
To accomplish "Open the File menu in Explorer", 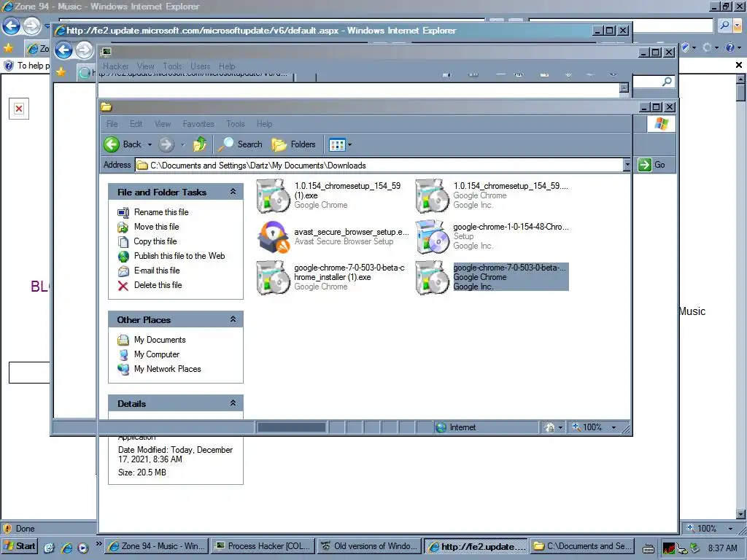I will click(112, 124).
